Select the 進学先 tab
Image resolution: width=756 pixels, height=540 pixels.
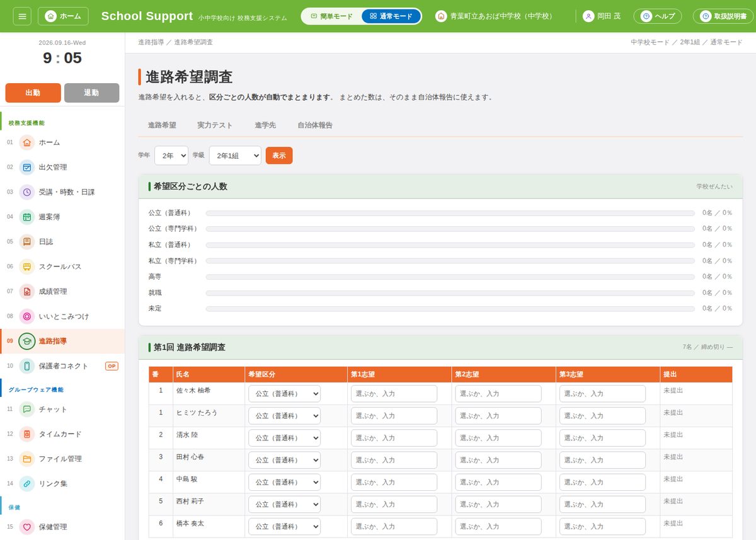click(265, 125)
